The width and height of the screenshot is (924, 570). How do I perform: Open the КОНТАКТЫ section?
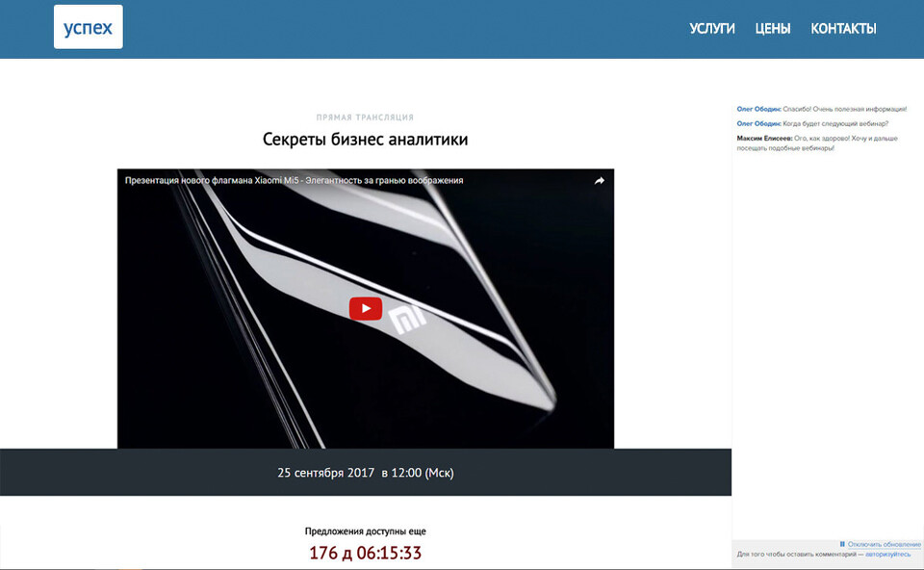[843, 28]
